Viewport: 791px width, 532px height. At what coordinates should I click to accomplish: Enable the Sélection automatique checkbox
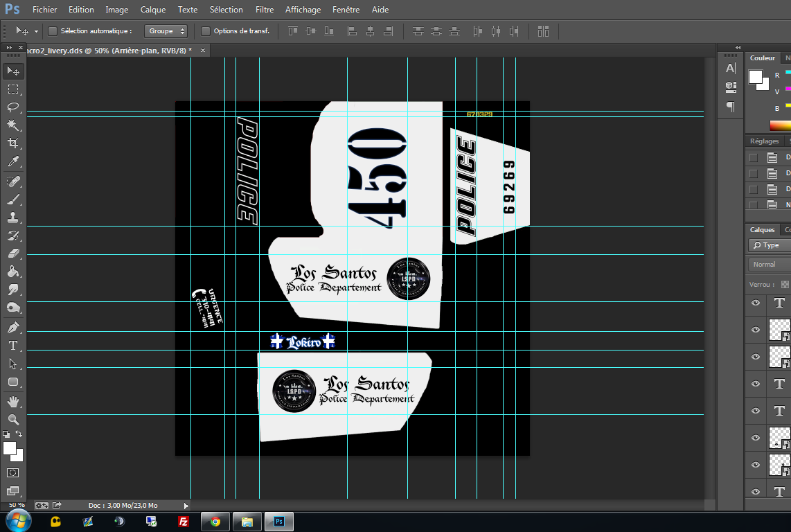pos(53,31)
